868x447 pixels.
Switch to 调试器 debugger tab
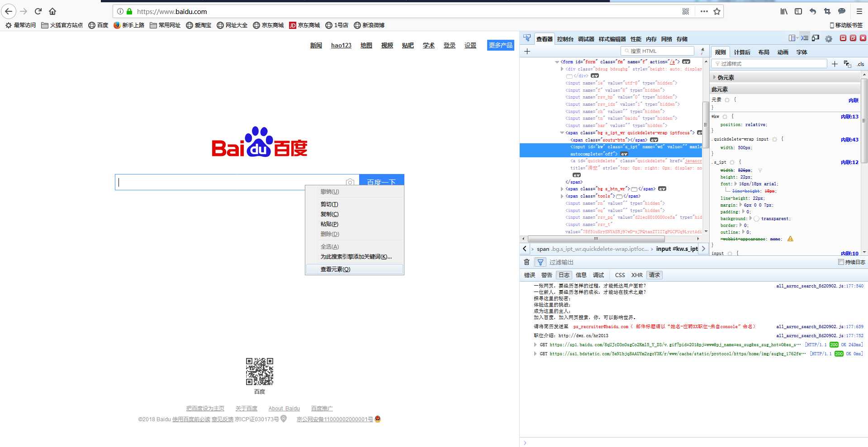[x=586, y=39]
